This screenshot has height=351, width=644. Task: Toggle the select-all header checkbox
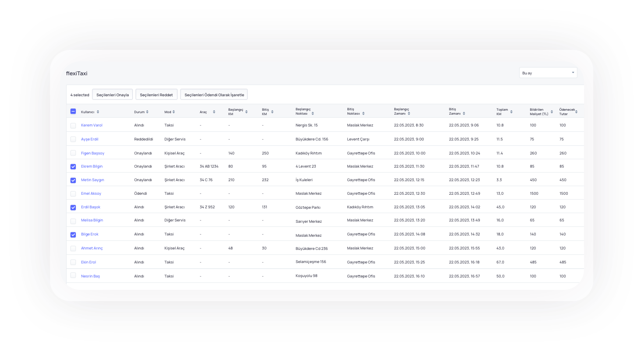point(73,112)
